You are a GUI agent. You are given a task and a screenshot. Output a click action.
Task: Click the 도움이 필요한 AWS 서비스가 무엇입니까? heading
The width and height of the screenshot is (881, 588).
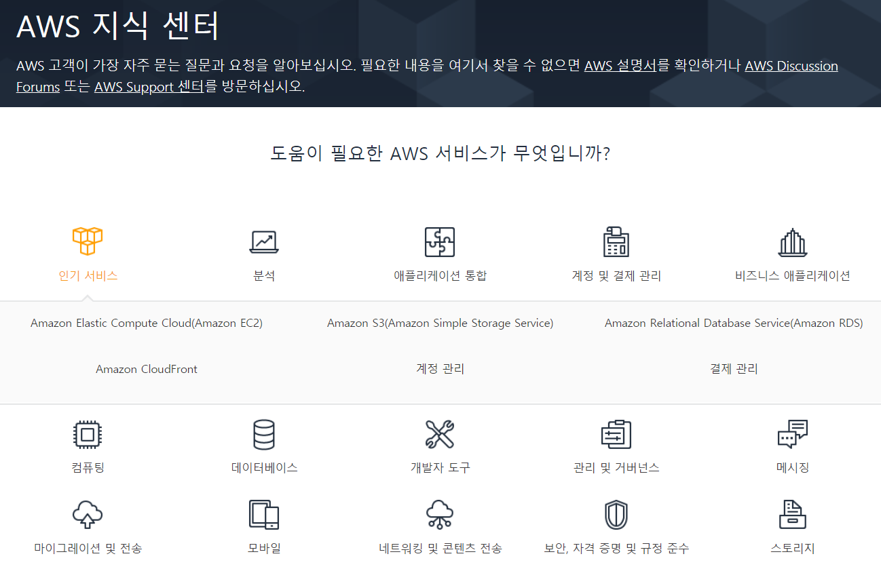(440, 153)
